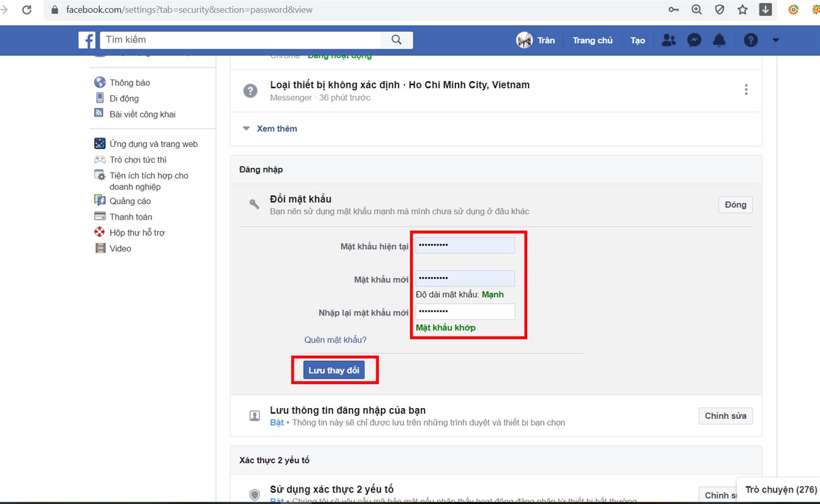
Task: Click the saved password key icon
Action: (x=674, y=9)
